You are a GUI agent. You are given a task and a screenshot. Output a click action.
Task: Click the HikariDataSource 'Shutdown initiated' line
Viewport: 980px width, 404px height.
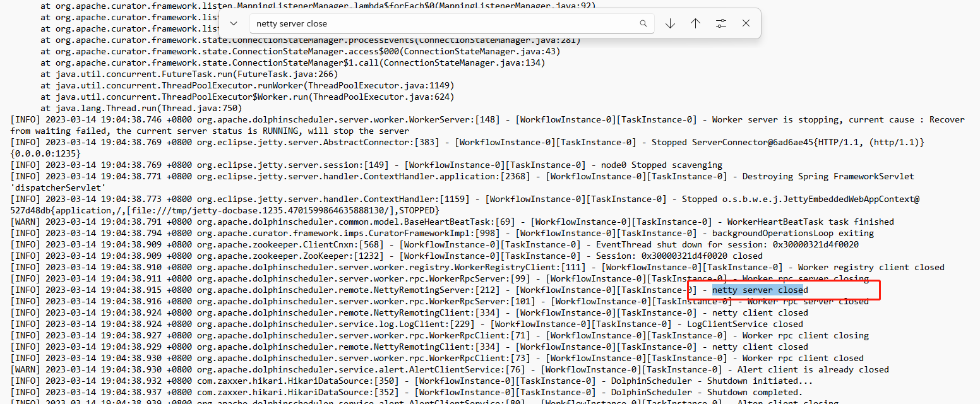442,380
